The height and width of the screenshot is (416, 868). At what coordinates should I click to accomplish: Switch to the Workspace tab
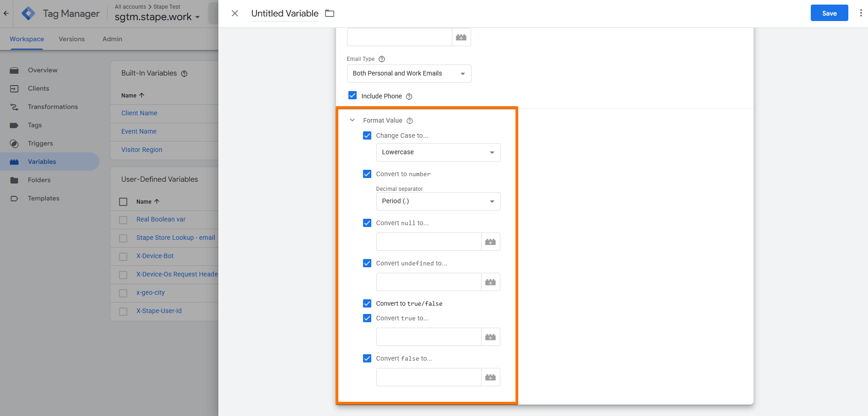point(27,39)
